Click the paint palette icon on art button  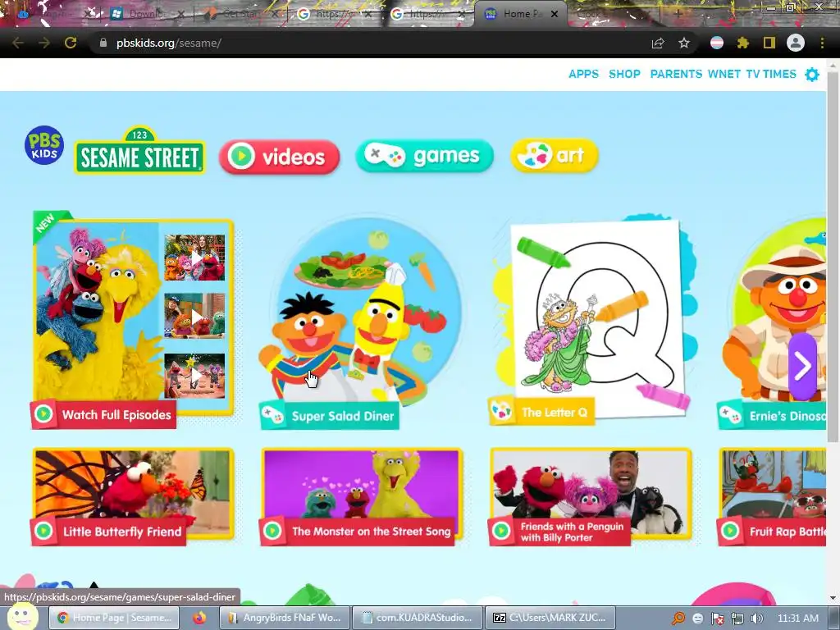[534, 155]
